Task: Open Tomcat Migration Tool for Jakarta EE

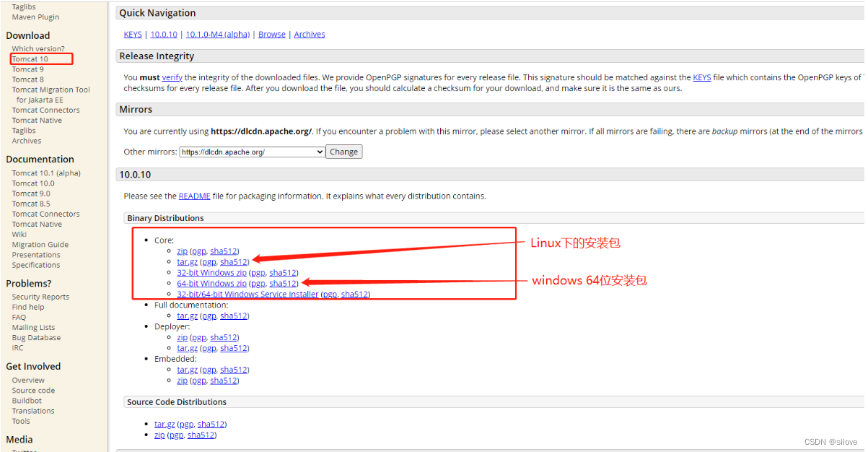Action: tap(51, 95)
